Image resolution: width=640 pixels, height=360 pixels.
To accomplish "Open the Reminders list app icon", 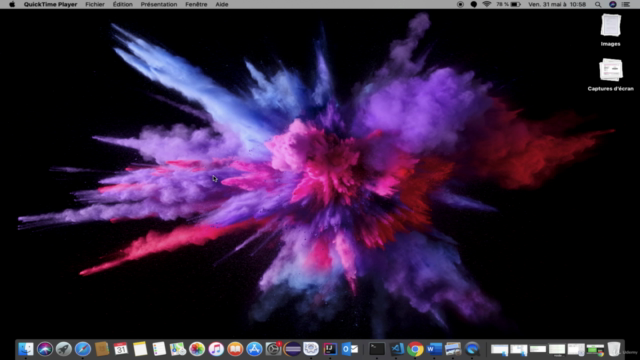I will pyautogui.click(x=159, y=349).
